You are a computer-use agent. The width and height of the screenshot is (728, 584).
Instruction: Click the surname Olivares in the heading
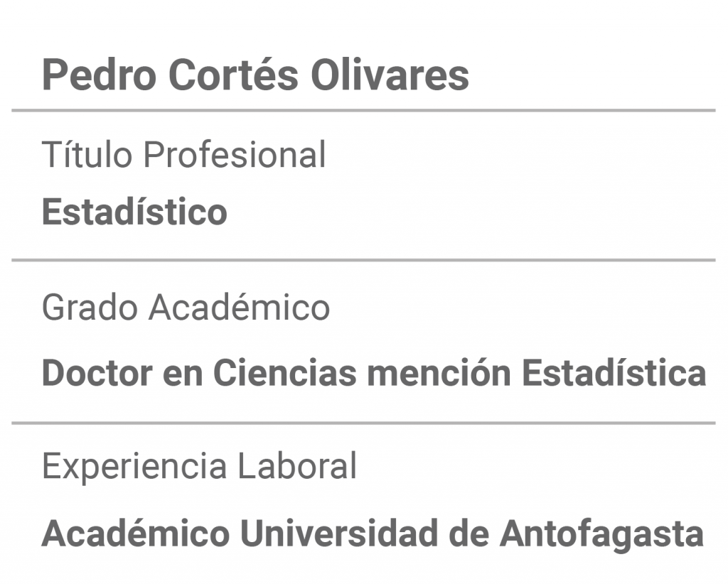(390, 75)
